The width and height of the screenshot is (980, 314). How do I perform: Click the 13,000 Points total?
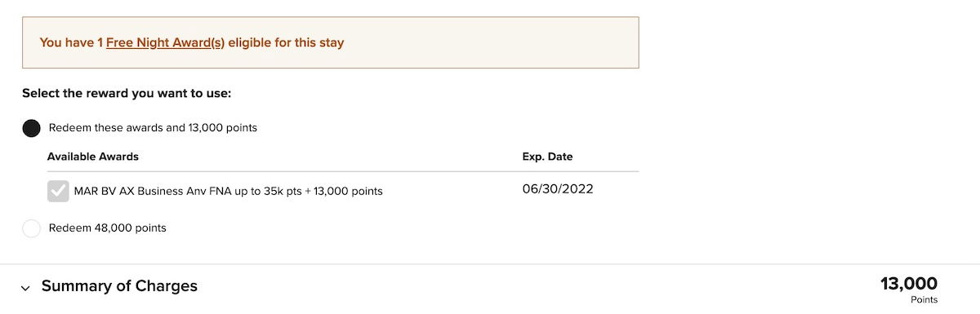(909, 290)
